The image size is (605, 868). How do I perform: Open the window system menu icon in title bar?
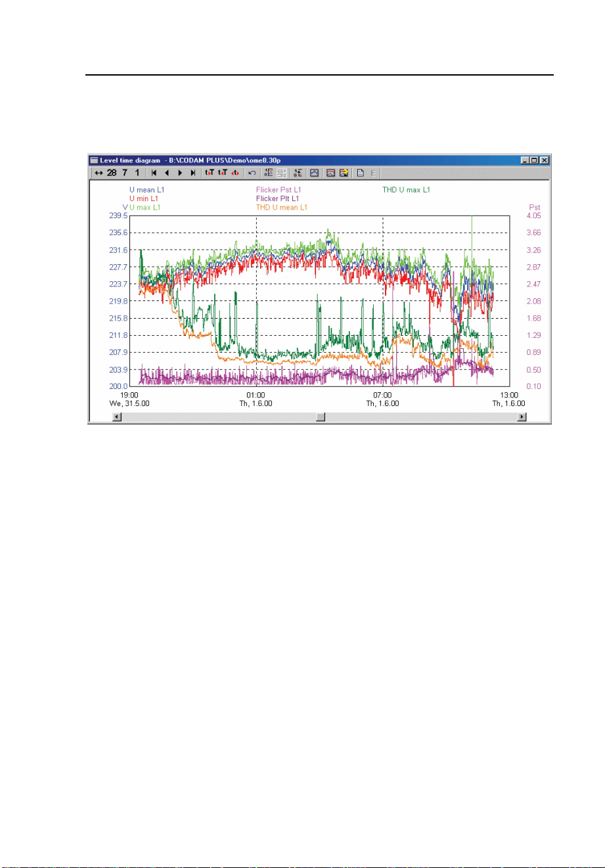pos(94,160)
